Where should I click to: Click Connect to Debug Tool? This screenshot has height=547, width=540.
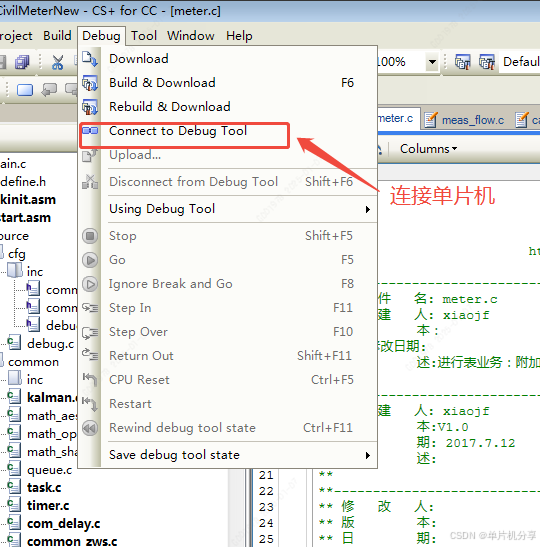(x=227, y=131)
